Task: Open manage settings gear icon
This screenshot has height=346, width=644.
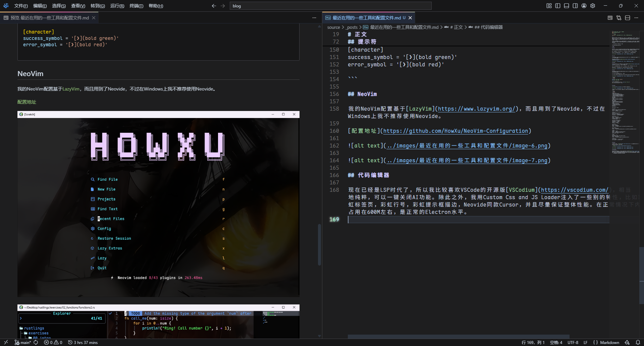Action: [593, 6]
